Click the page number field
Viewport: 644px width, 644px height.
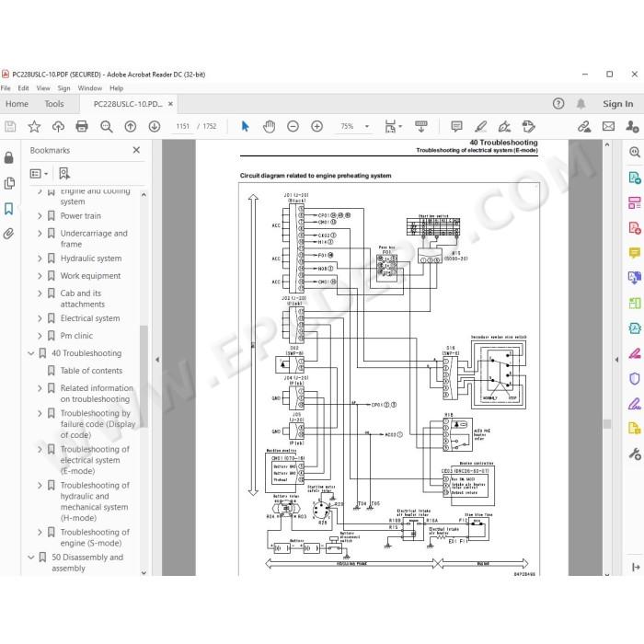click(x=183, y=127)
